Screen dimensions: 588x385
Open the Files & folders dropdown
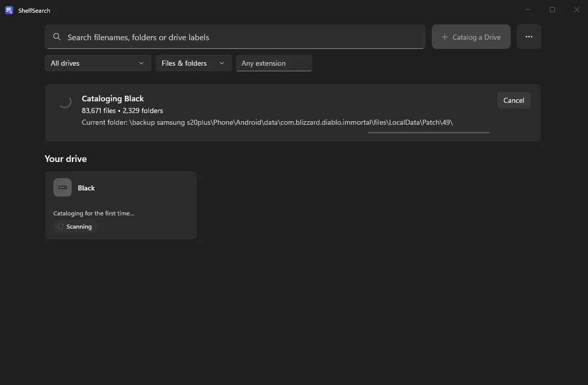193,63
